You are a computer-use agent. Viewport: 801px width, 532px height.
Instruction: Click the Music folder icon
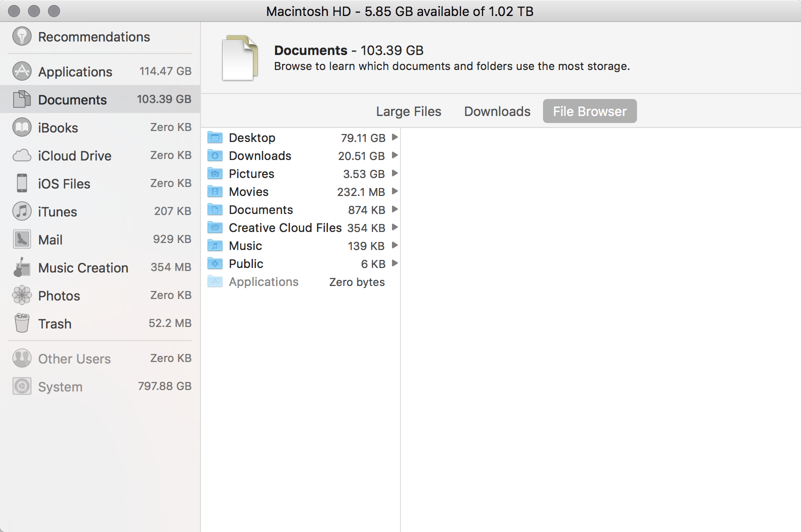coord(215,245)
